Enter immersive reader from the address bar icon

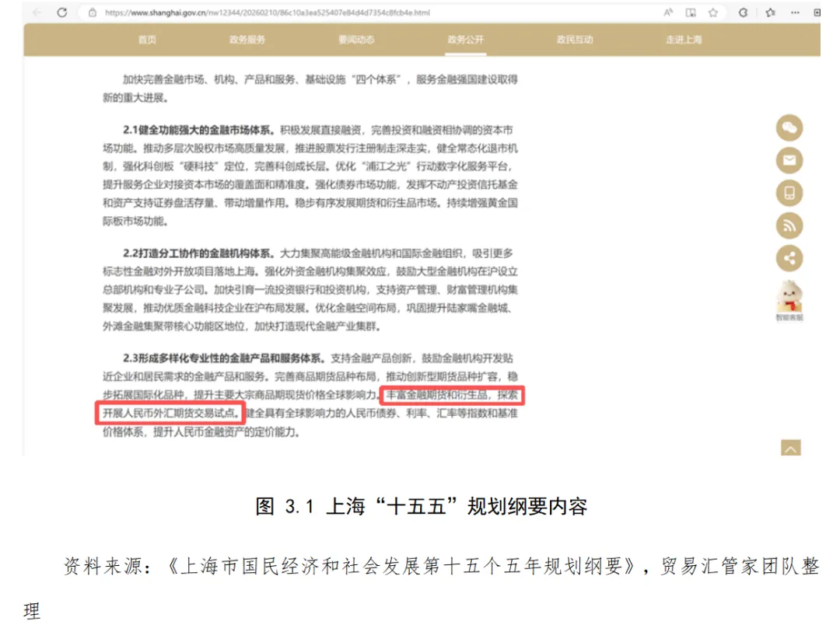[691, 12]
